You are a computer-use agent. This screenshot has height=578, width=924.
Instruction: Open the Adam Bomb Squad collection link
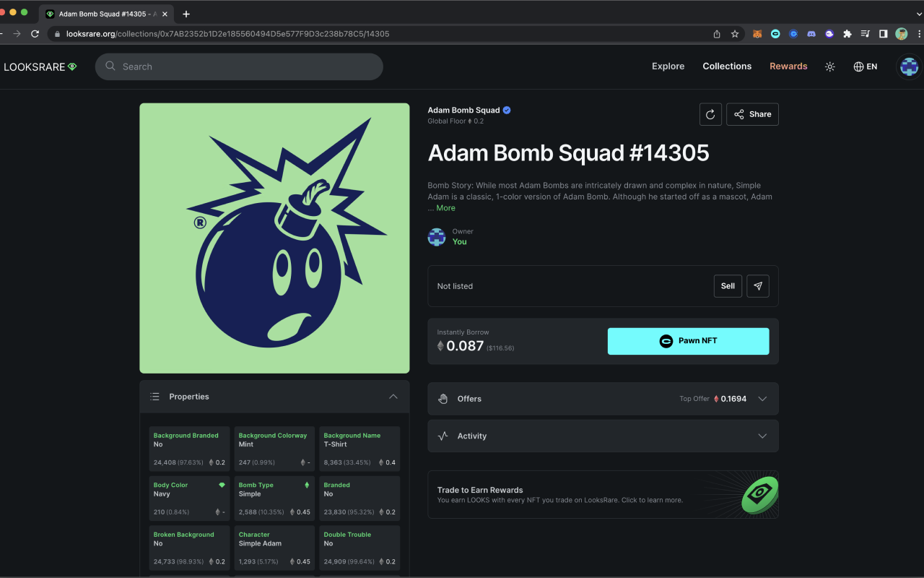click(x=463, y=111)
